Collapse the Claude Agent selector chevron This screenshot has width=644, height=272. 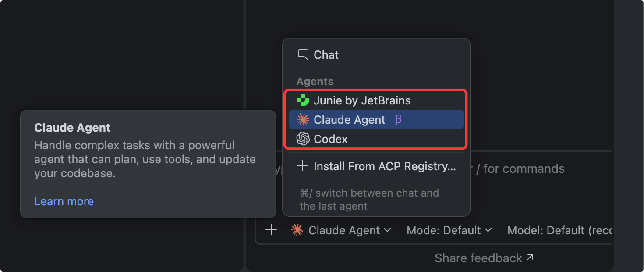pos(387,230)
